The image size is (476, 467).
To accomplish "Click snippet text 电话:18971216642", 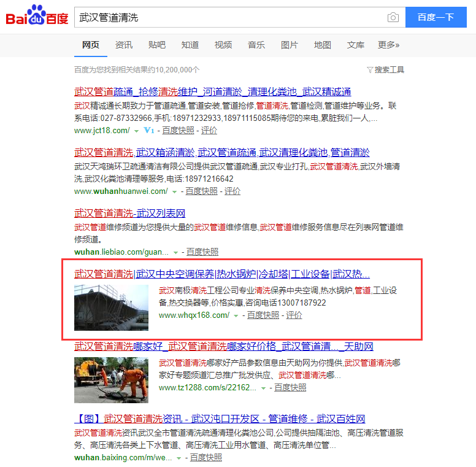I will coord(200,179).
